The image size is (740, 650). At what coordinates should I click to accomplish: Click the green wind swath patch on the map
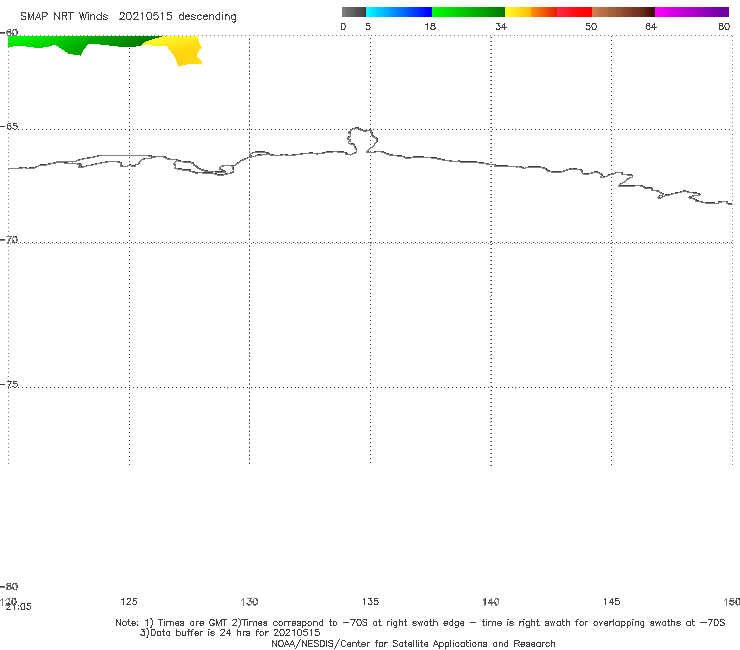(x=80, y=43)
